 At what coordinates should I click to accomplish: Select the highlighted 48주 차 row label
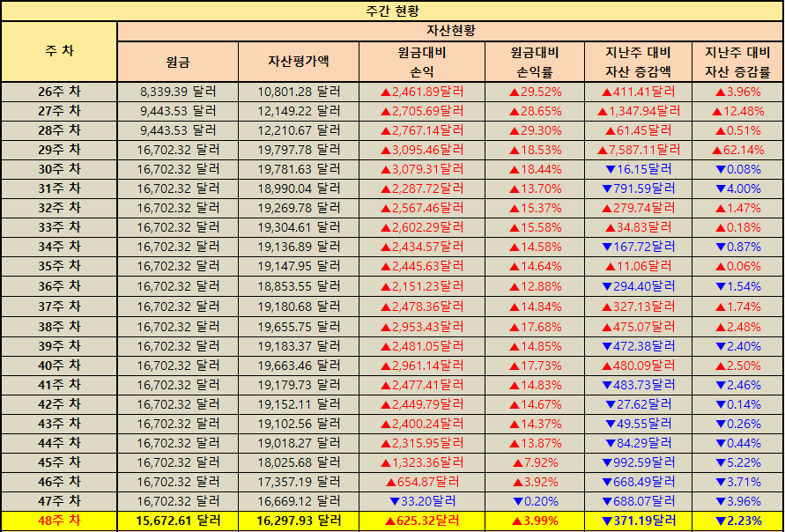click(x=59, y=521)
